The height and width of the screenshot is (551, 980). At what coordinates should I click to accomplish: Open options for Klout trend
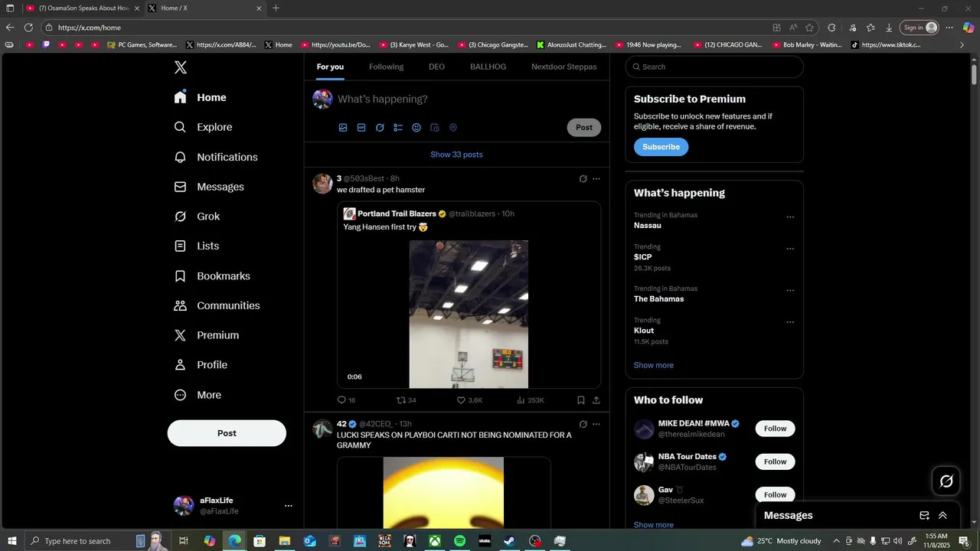coord(790,322)
